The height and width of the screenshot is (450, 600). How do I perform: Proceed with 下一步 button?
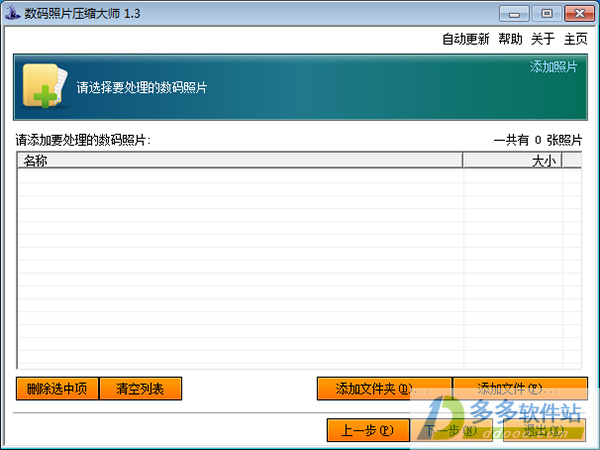452,430
